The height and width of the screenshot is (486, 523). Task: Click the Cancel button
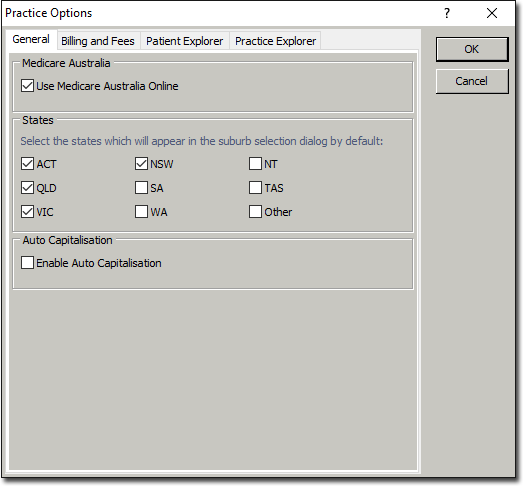tap(472, 81)
